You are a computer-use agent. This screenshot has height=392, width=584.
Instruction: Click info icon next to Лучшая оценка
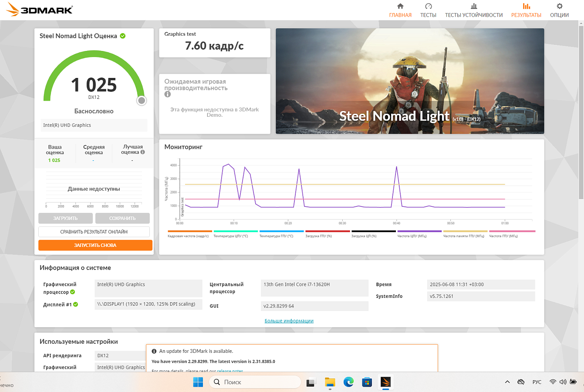[x=142, y=152]
